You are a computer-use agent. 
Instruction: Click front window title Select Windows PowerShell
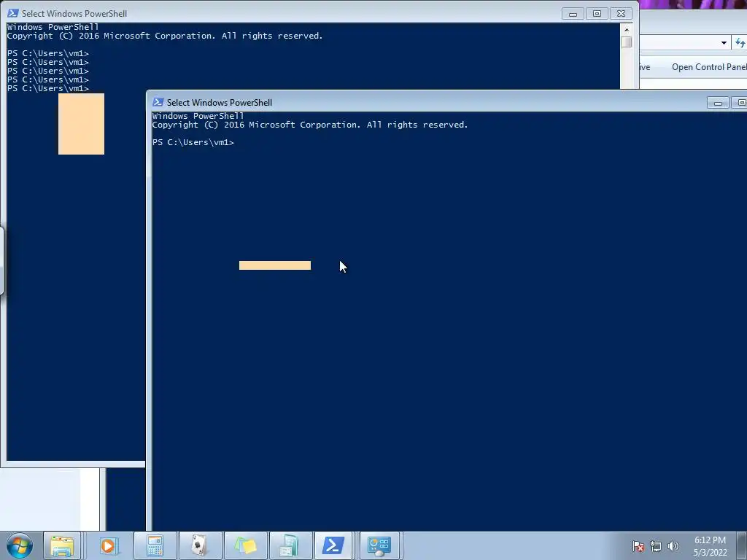219,102
